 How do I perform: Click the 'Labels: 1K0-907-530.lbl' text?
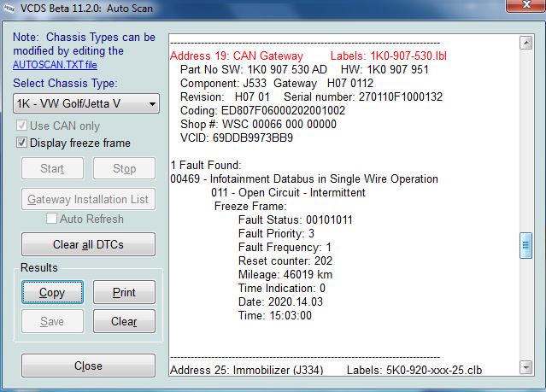pos(388,56)
